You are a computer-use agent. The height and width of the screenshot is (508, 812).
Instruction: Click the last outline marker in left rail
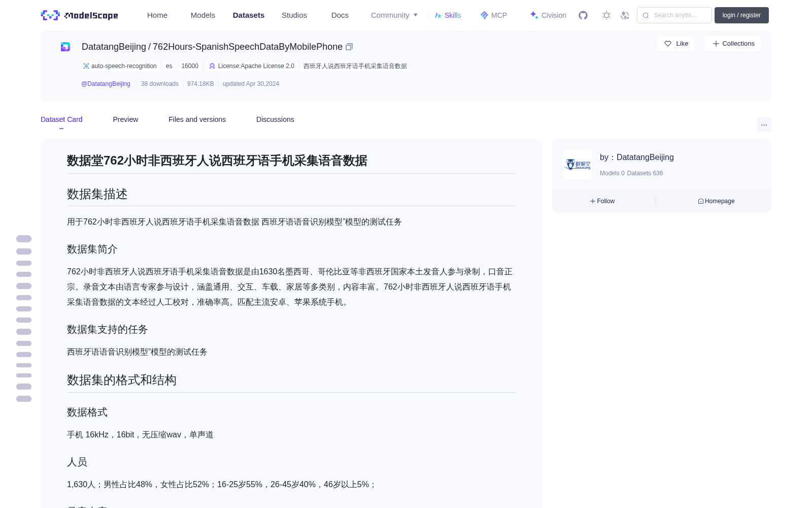pos(24,399)
